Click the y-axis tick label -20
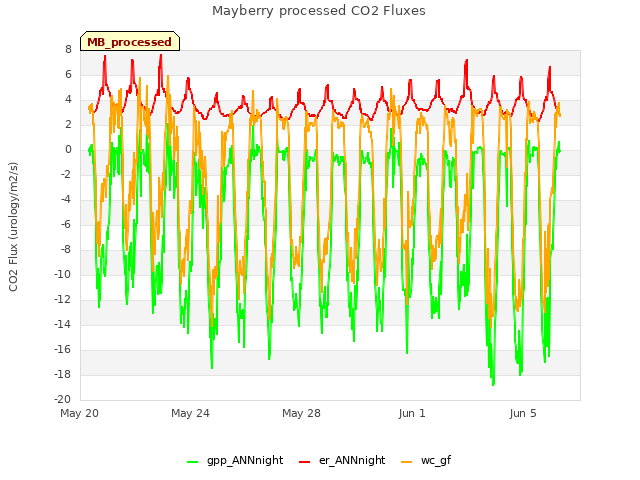This screenshot has height=480, width=640. click(63, 399)
